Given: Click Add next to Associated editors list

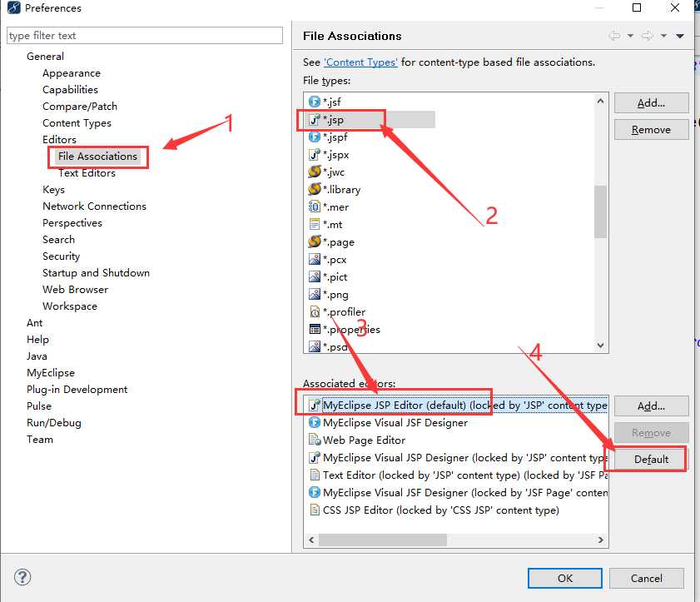Looking at the screenshot, I should [x=652, y=406].
